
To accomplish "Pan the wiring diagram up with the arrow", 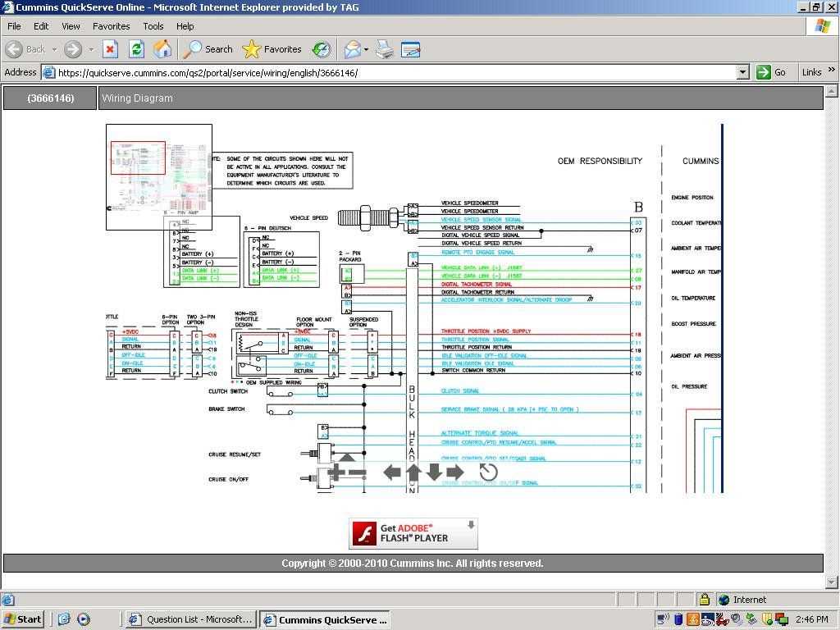I will 413,472.
